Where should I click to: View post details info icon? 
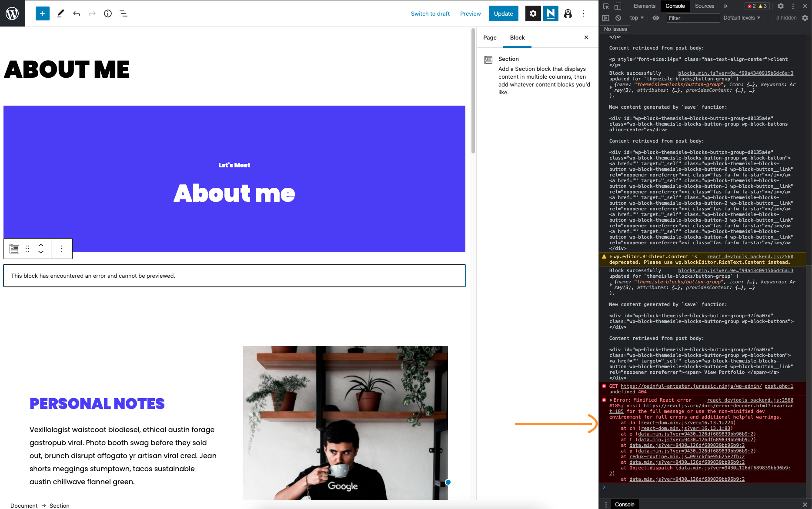coord(108,13)
